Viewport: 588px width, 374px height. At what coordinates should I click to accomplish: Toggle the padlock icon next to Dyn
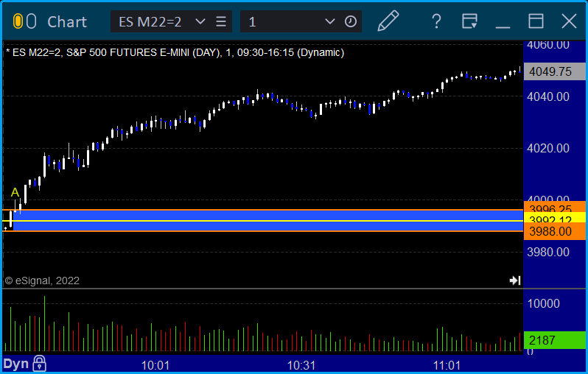39,364
